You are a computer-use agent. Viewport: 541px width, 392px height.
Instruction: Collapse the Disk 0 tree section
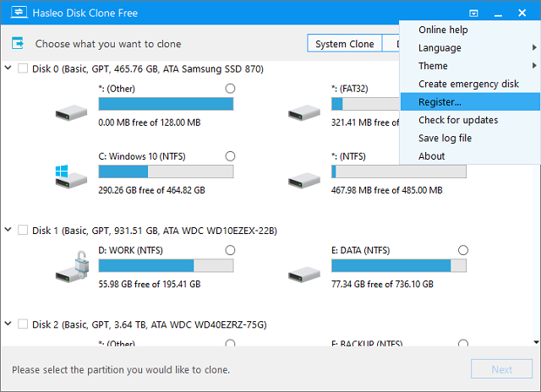[8, 68]
